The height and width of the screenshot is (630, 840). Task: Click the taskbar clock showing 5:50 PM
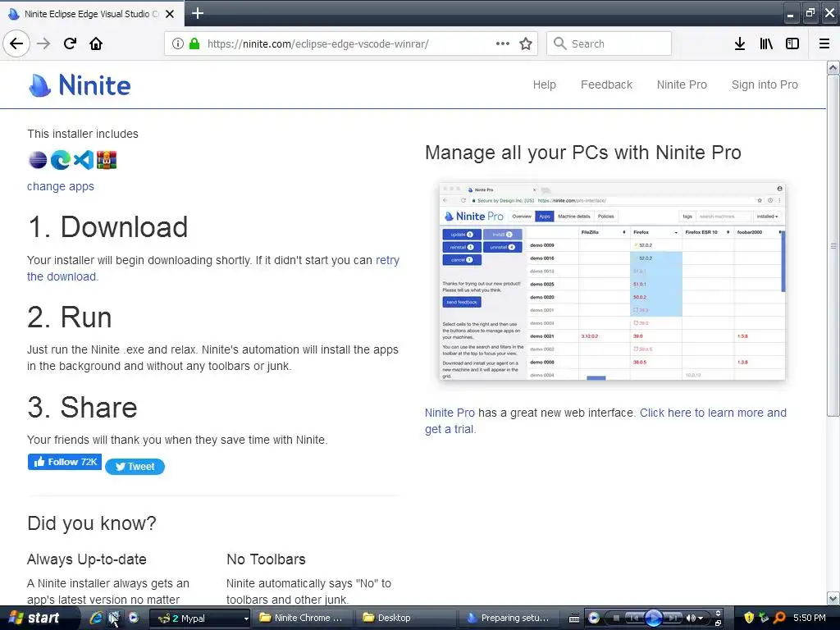coord(809,618)
